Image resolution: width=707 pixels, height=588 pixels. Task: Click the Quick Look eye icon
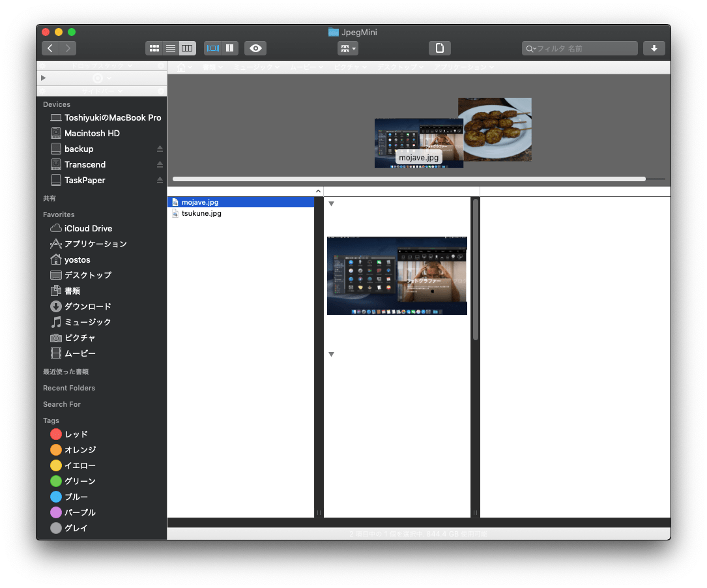click(x=255, y=48)
